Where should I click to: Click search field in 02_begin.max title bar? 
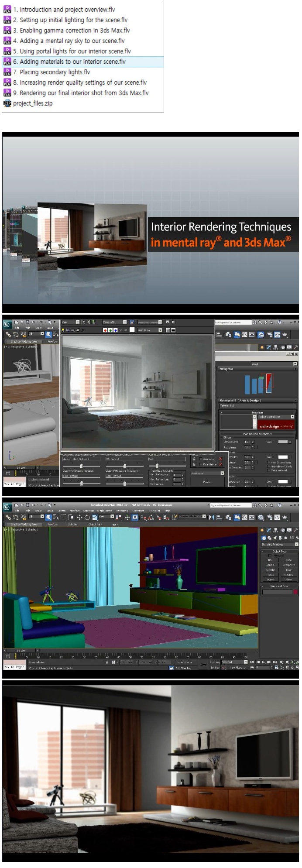tap(231, 505)
